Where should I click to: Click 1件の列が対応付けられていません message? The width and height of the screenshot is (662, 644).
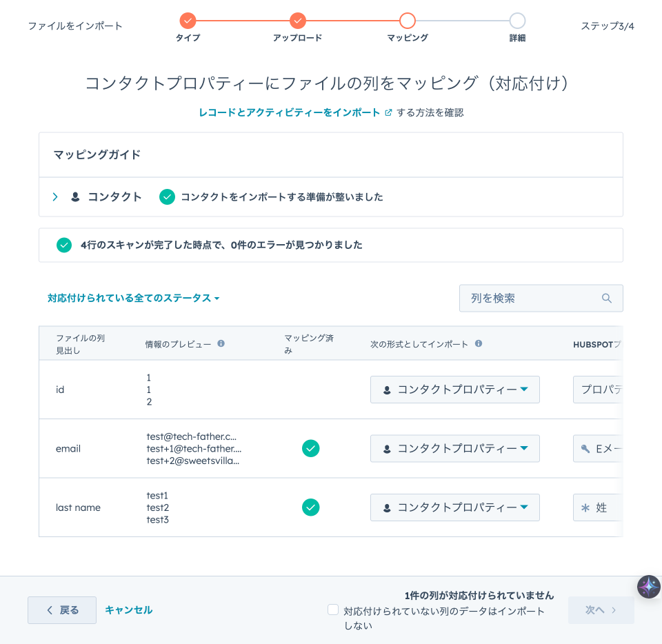479,596
